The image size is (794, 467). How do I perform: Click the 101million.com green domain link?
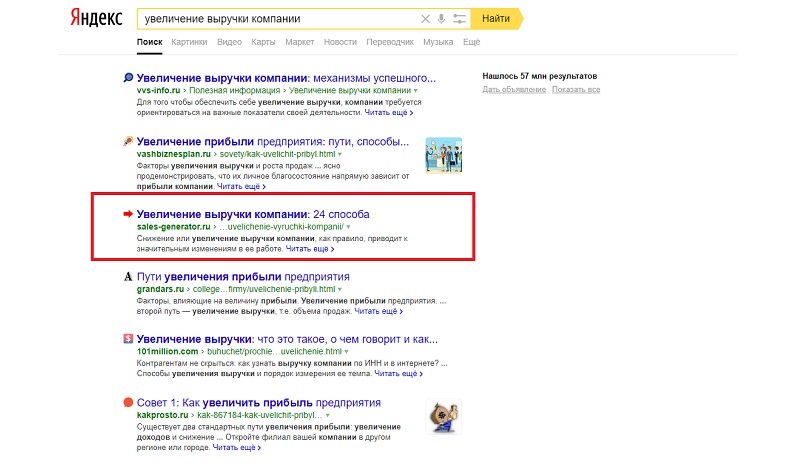168,351
